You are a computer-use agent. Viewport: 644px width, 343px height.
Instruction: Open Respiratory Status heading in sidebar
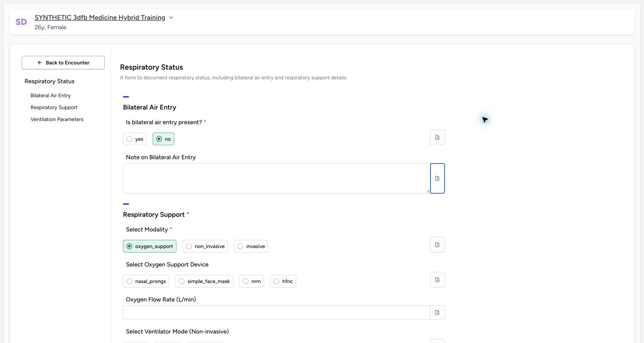(x=50, y=81)
